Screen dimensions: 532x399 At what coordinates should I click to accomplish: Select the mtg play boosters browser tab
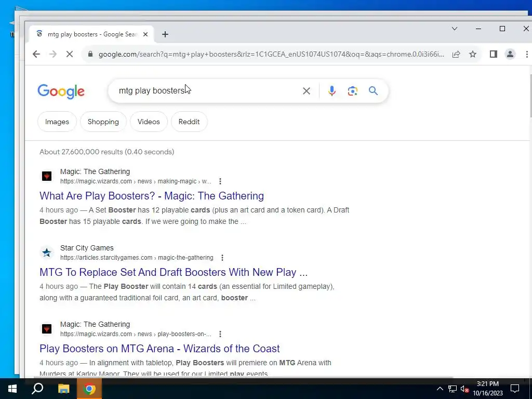coord(92,34)
